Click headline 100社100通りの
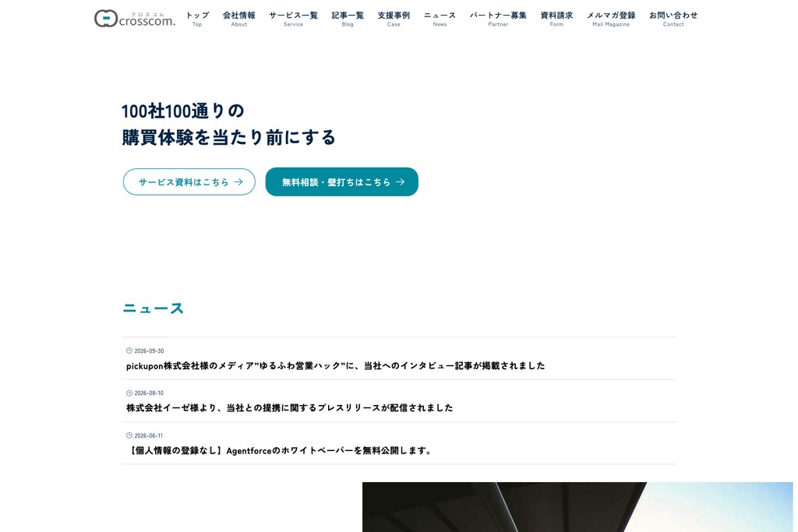Image resolution: width=798 pixels, height=532 pixels. click(x=182, y=111)
